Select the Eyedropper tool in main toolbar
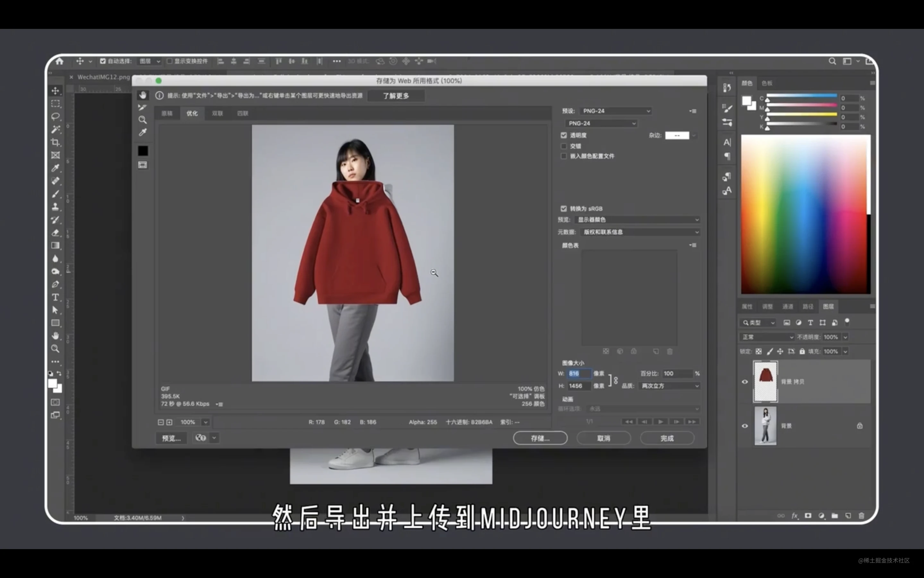 click(x=56, y=168)
